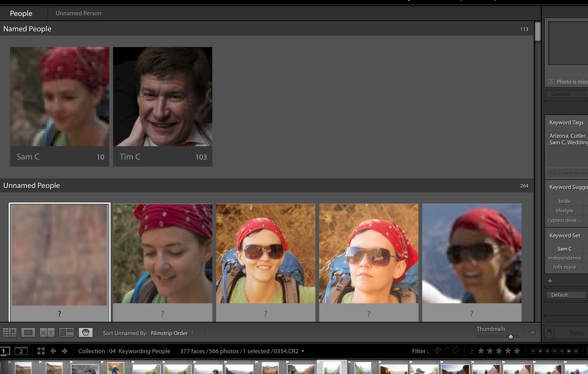Adjust the Thumbnails size slider
This screenshot has height=374, width=588.
point(511,336)
